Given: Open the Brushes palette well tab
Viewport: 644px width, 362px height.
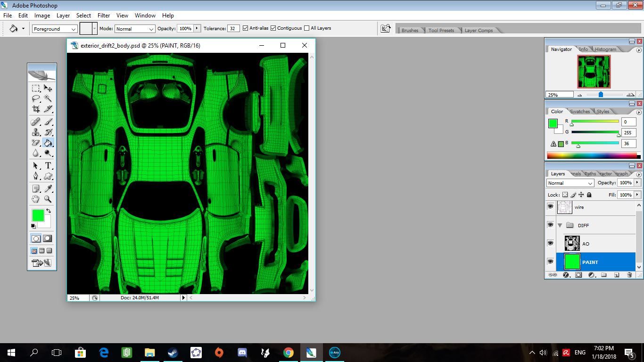Looking at the screenshot, I should point(410,31).
